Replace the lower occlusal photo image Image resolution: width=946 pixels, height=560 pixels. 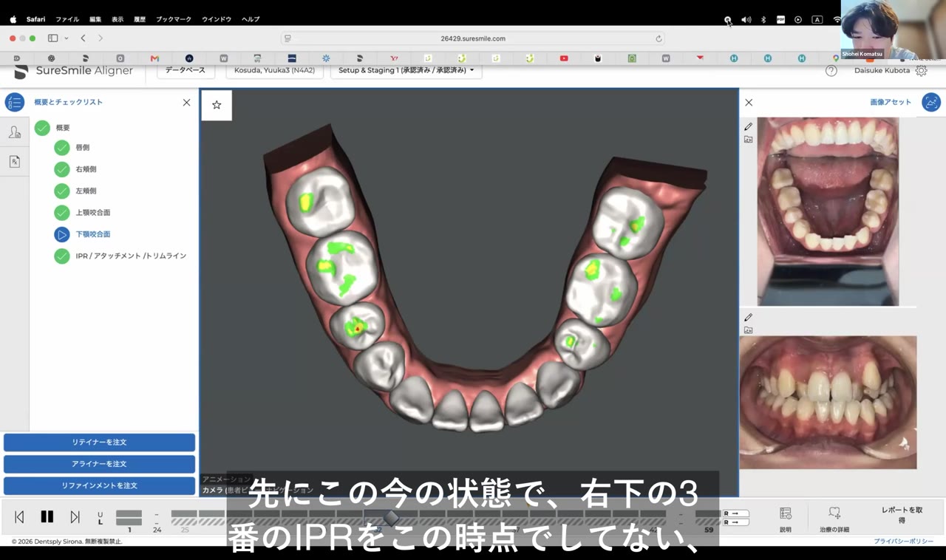(748, 139)
